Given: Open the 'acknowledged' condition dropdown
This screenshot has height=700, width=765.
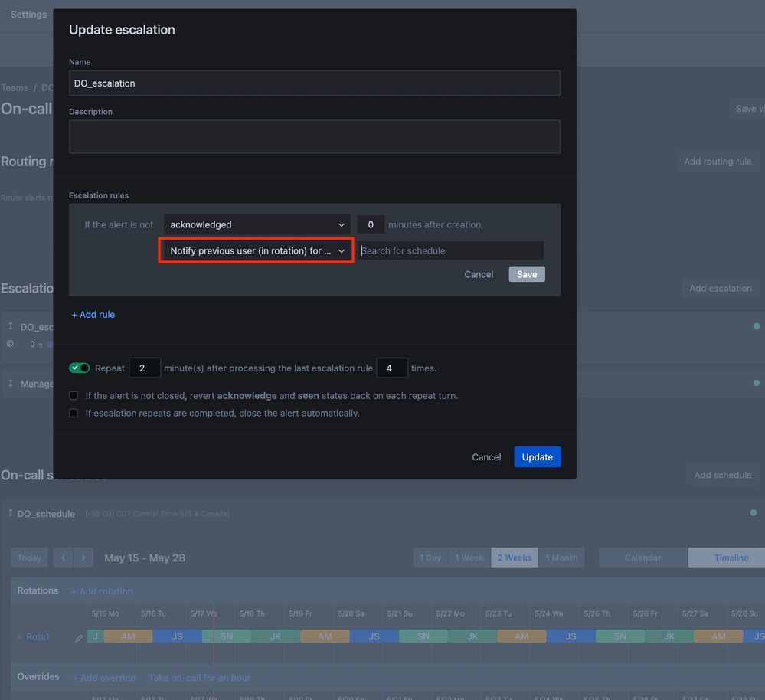Looking at the screenshot, I should coord(257,224).
